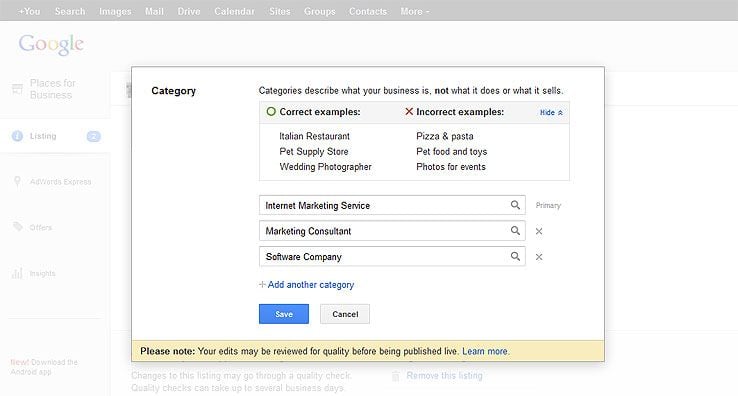Remove the Software Company category
738x396 pixels.
pyautogui.click(x=539, y=257)
